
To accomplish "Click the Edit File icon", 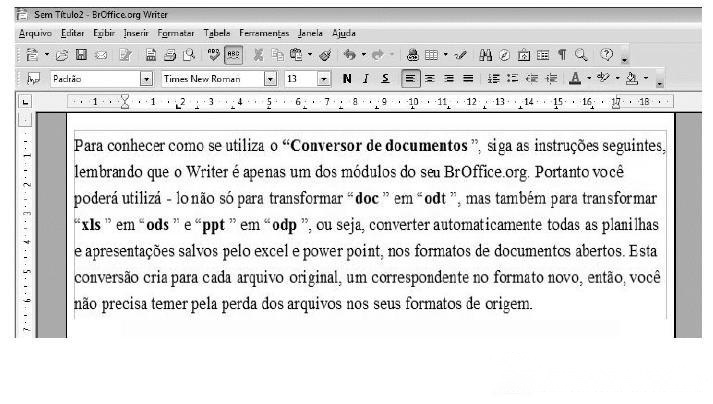I will (x=125, y=55).
